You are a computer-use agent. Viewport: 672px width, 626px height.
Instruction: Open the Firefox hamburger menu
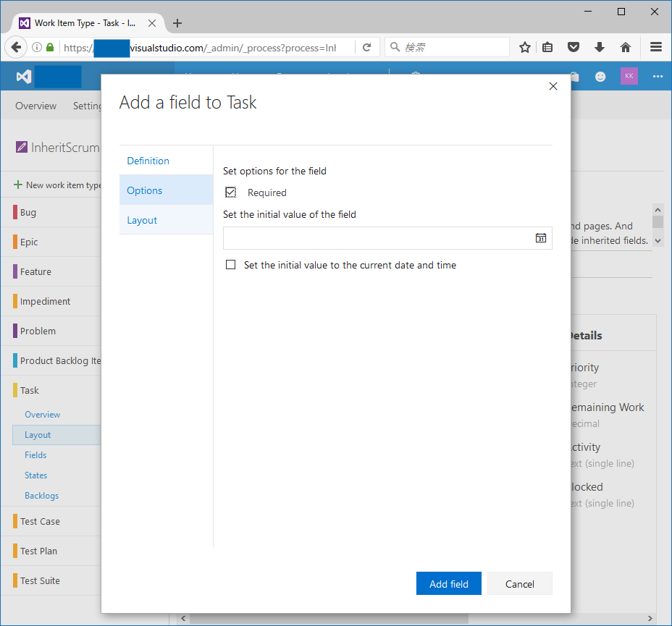tap(656, 47)
